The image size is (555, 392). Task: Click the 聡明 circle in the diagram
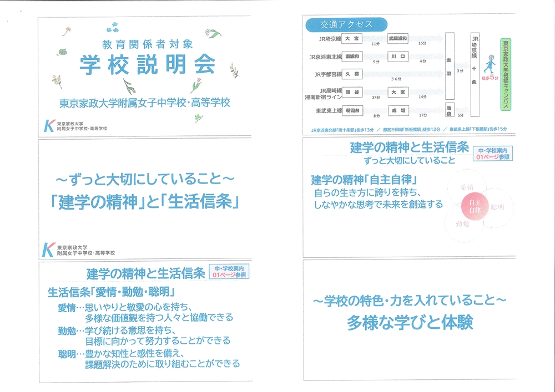pyautogui.click(x=497, y=207)
